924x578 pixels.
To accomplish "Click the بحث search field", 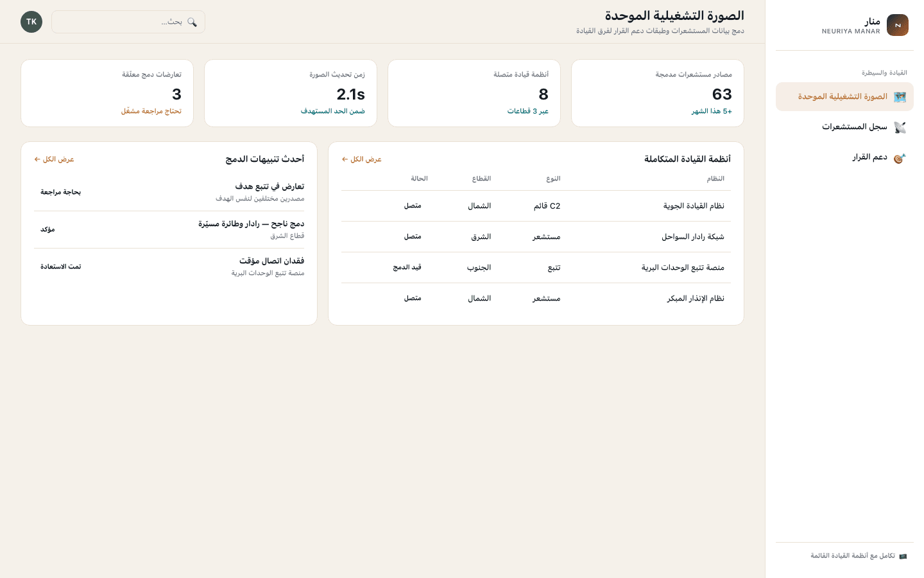I will [128, 22].
